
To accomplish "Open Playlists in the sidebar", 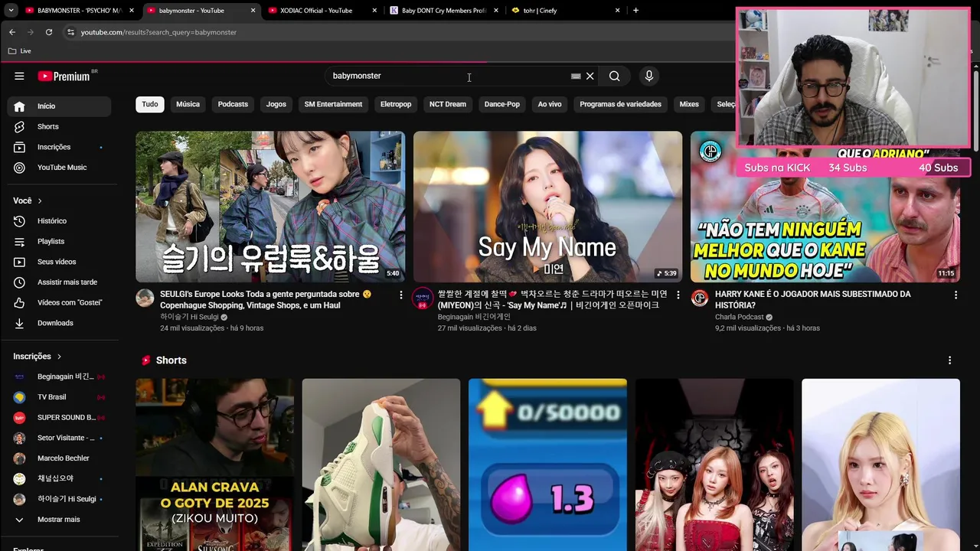I will [59, 241].
